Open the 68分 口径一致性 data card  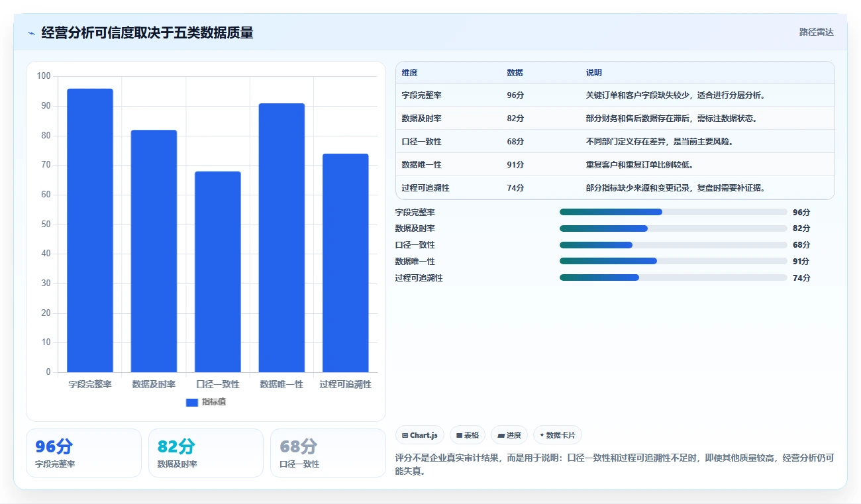coord(328,453)
